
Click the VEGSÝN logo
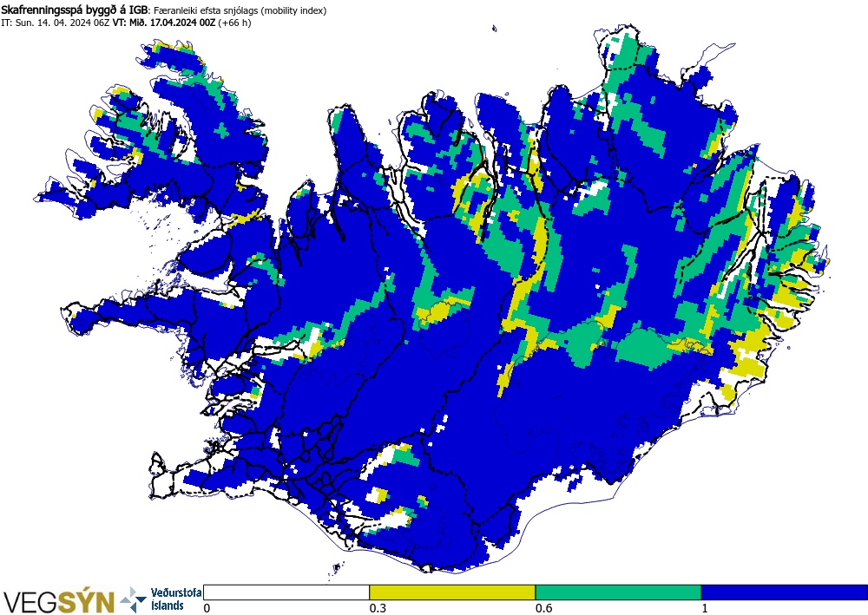pyautogui.click(x=58, y=601)
